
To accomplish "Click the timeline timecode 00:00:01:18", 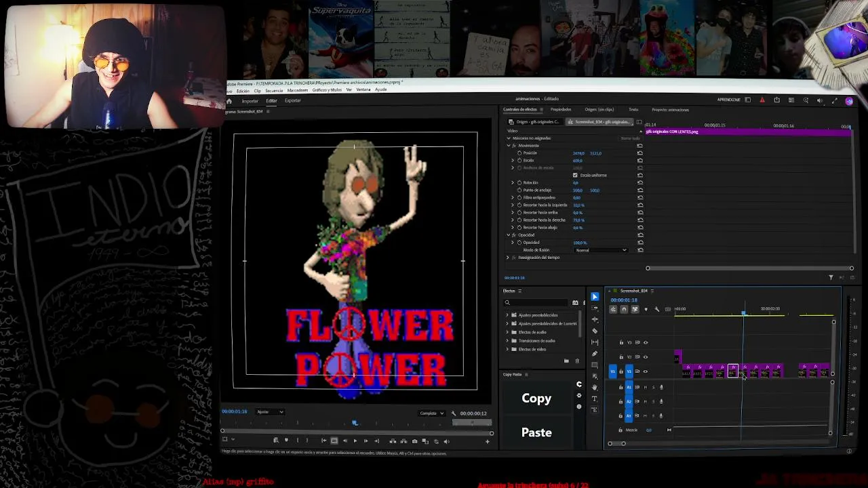I will point(624,300).
